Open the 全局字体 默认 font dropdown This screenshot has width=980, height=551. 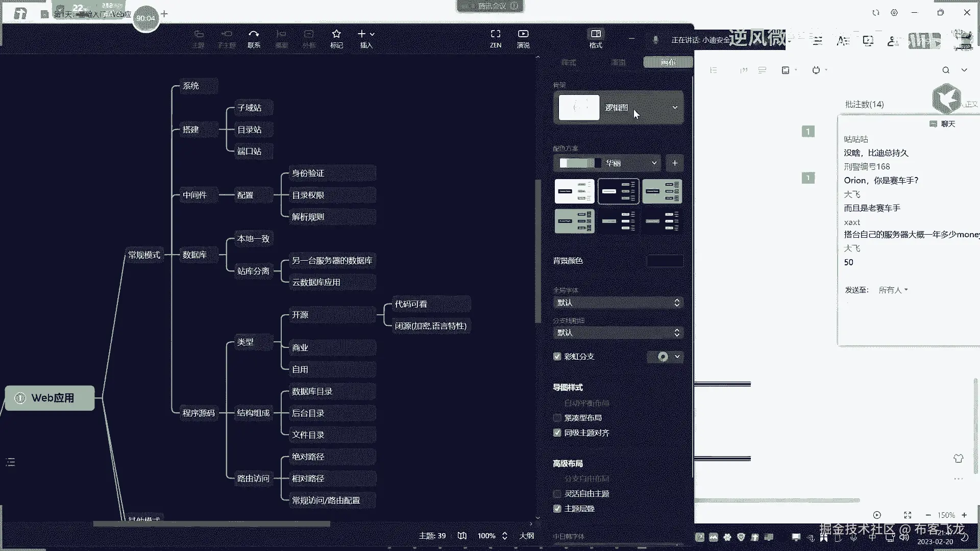(x=618, y=303)
